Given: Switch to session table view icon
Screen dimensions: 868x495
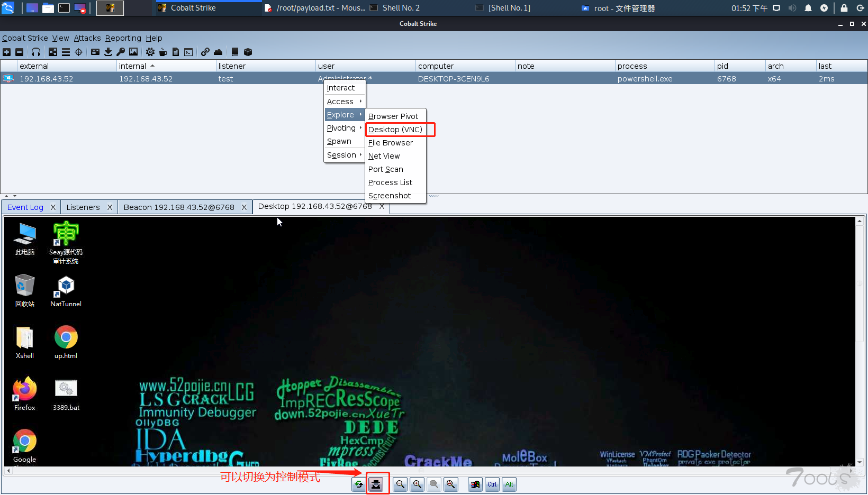Looking at the screenshot, I should pos(66,52).
